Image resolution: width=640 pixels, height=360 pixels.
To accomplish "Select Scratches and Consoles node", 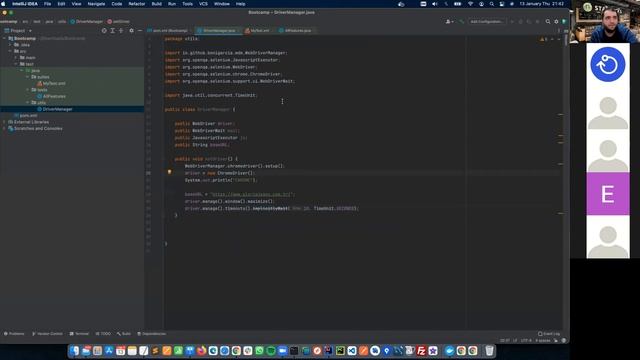I will pos(38,129).
